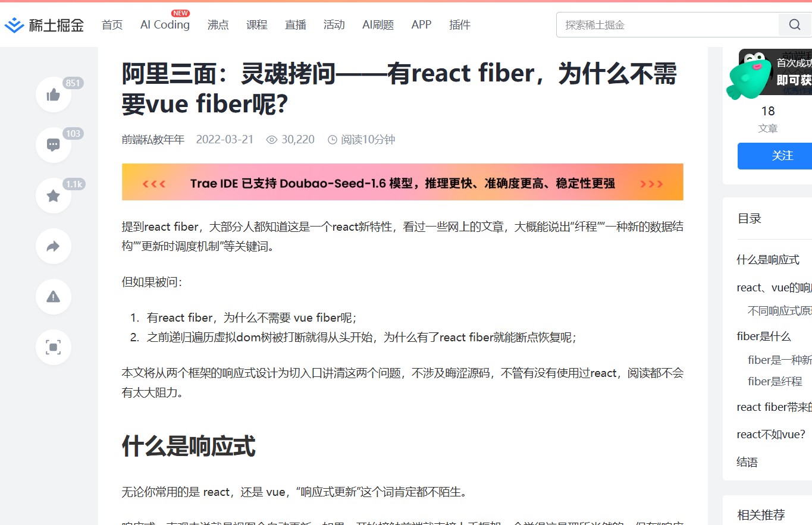Click the 什么是响应式 article heading
This screenshot has width=812, height=525.
coord(189,446)
